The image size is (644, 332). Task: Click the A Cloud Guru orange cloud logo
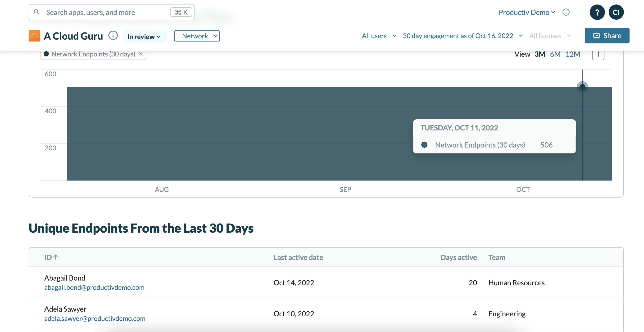pyautogui.click(x=34, y=36)
